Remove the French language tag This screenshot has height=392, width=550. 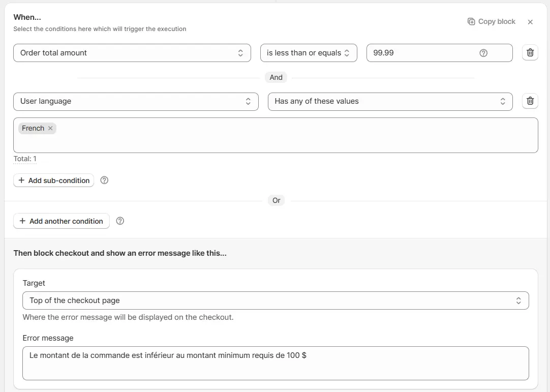pos(50,128)
